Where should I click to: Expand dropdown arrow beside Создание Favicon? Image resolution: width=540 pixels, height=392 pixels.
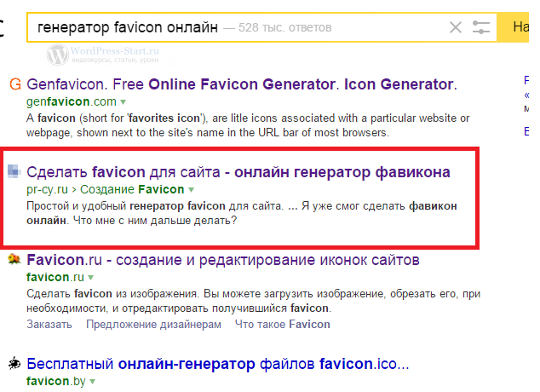point(191,190)
